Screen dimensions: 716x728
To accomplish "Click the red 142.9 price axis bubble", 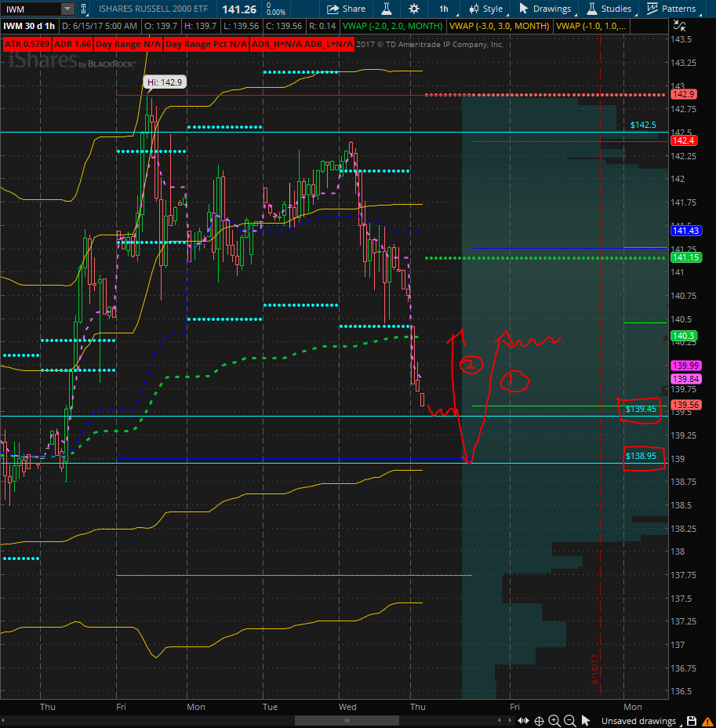I will [683, 94].
